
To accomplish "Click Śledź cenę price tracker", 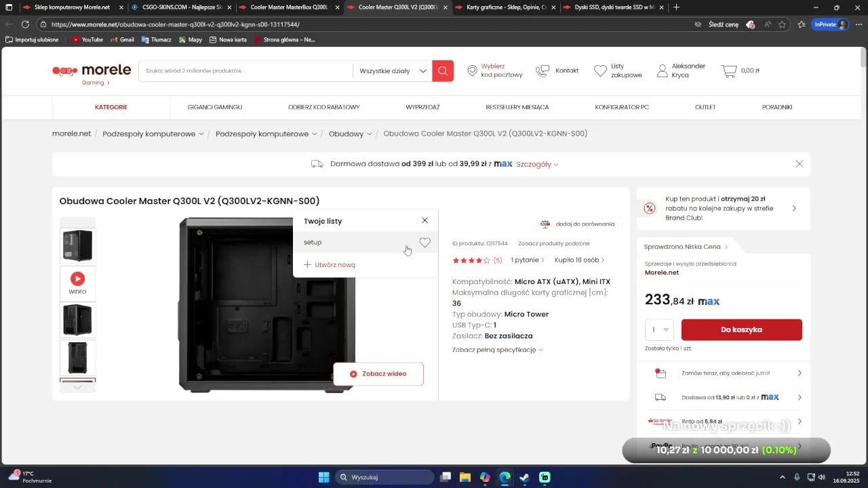I will [724, 24].
